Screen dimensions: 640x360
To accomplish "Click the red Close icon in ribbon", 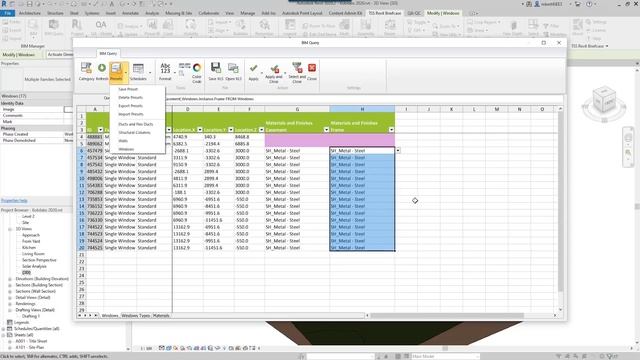I will click(x=312, y=71).
